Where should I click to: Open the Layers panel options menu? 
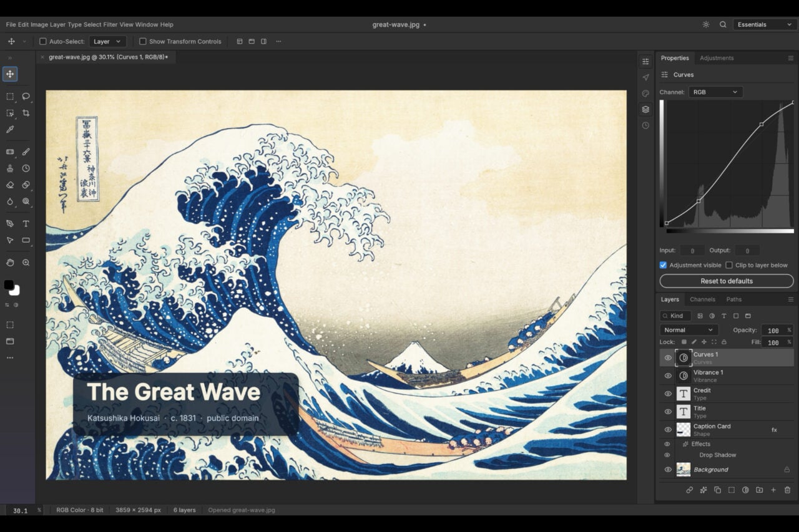click(791, 299)
